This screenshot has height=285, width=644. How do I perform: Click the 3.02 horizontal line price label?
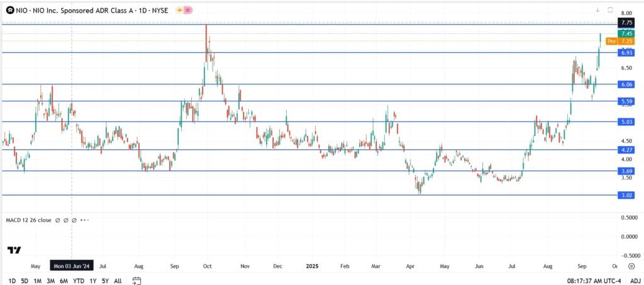(626, 196)
